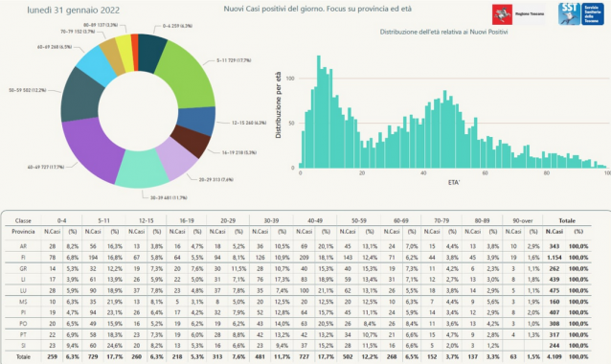The image size is (611, 364).
Task: Click the Totale row label at bottom
Action: pos(23,356)
